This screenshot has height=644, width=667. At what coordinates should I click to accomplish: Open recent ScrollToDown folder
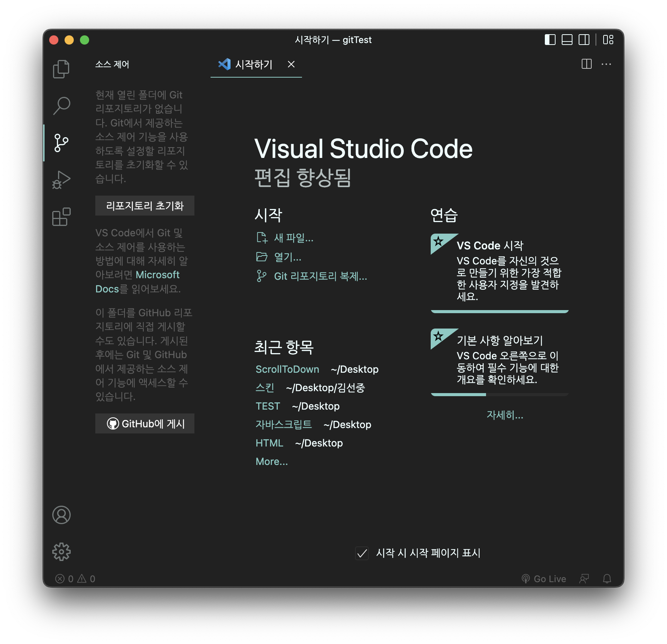click(x=287, y=369)
